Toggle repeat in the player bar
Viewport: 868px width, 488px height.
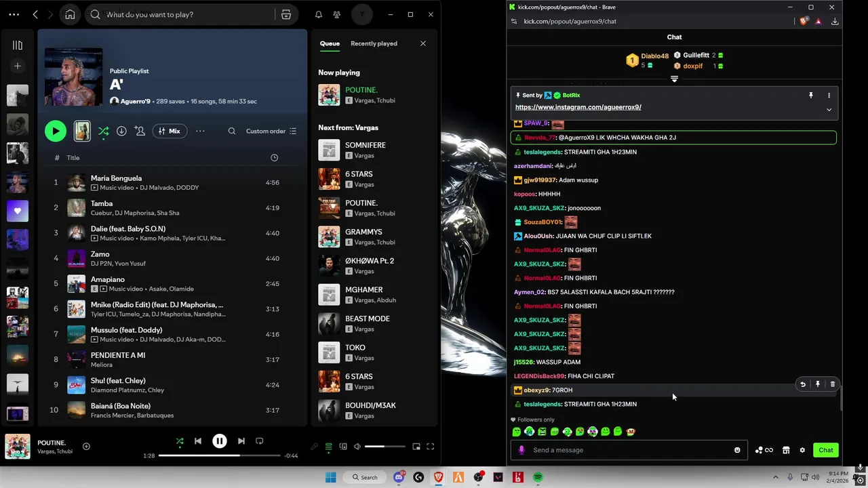(259, 441)
